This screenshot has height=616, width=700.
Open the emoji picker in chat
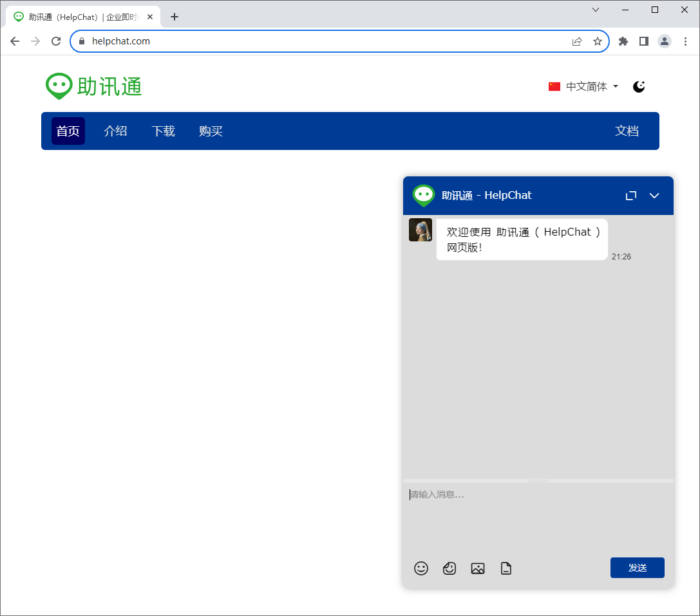click(421, 568)
